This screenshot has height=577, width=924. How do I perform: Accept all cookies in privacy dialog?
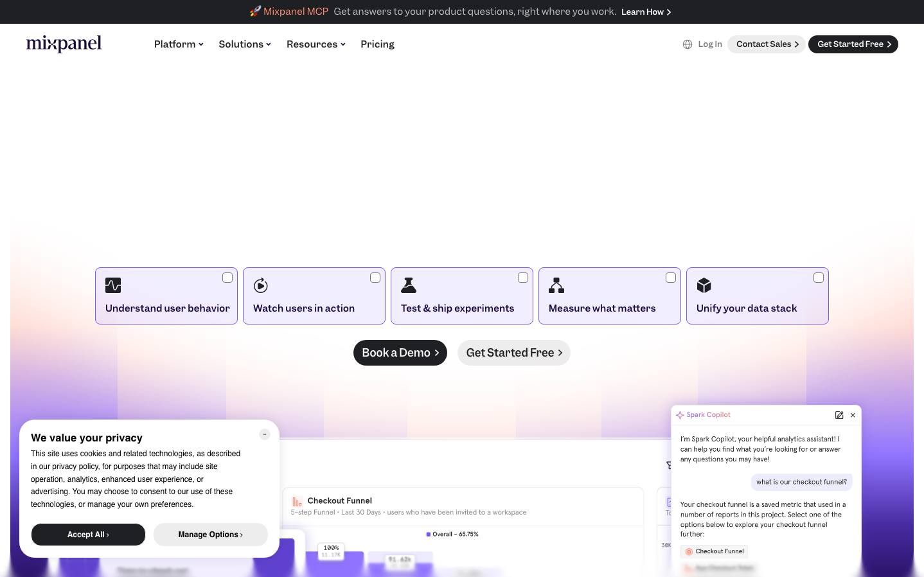[88, 535]
